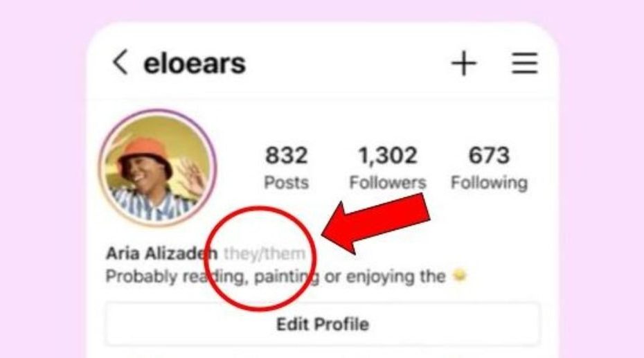
Task: Open the plus create-new-post icon
Action: click(x=464, y=63)
